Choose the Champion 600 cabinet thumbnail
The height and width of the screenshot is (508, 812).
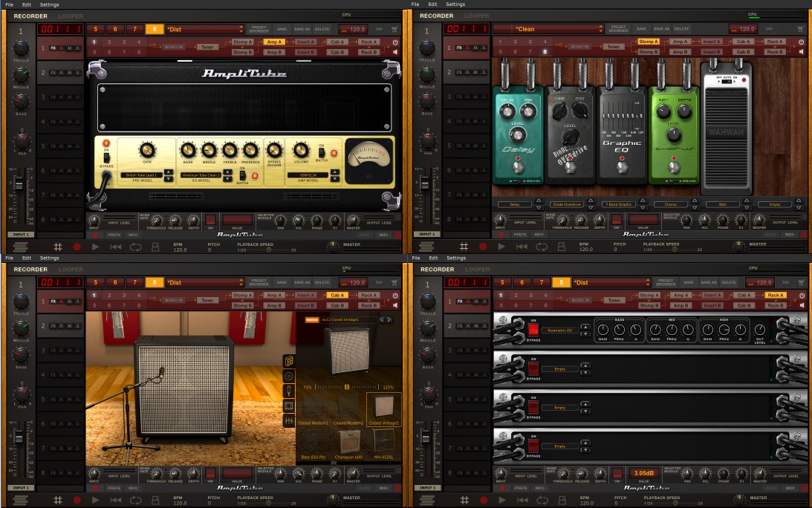click(x=348, y=444)
